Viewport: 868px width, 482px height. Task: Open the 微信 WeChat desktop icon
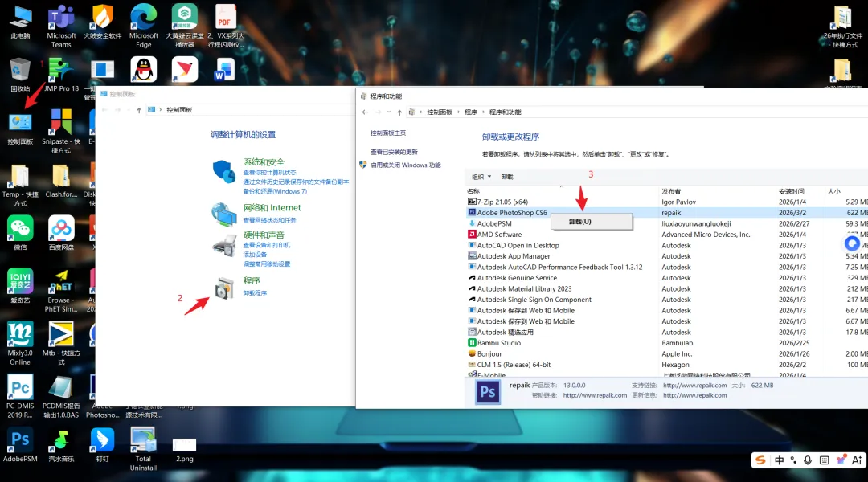pyautogui.click(x=20, y=233)
